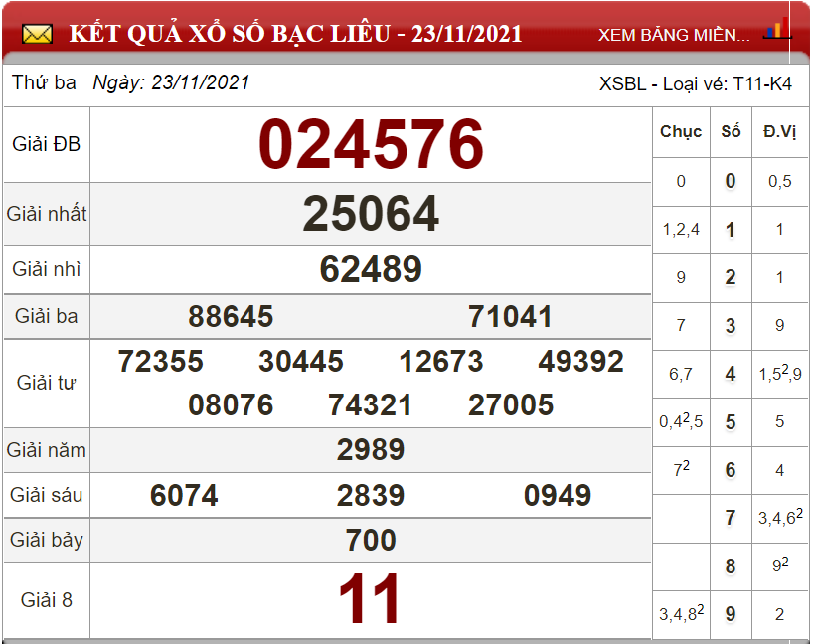The height and width of the screenshot is (644, 814).
Task: Click the Giải ĐB row label
Action: [x=47, y=144]
